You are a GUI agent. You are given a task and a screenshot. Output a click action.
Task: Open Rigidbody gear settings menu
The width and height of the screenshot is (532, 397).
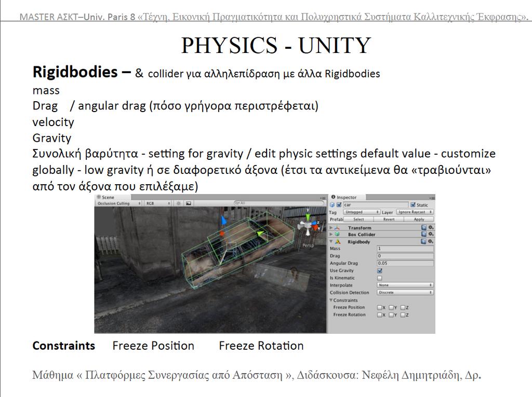pyautogui.click(x=431, y=241)
